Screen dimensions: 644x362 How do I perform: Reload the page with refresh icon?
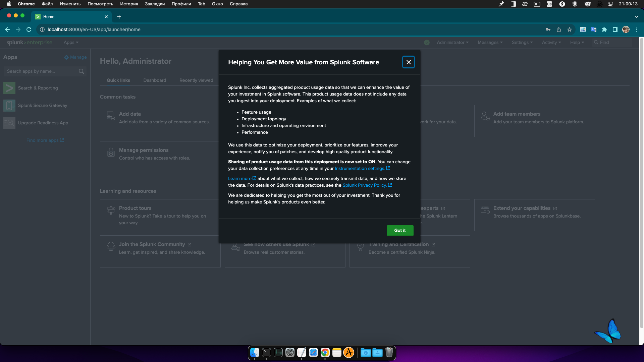pyautogui.click(x=29, y=29)
